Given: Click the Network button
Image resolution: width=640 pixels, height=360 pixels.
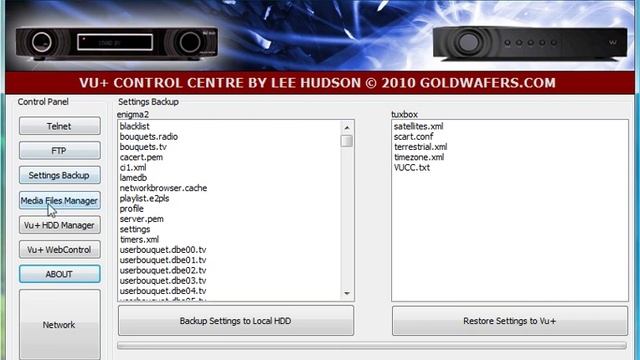Looking at the screenshot, I should (60, 324).
